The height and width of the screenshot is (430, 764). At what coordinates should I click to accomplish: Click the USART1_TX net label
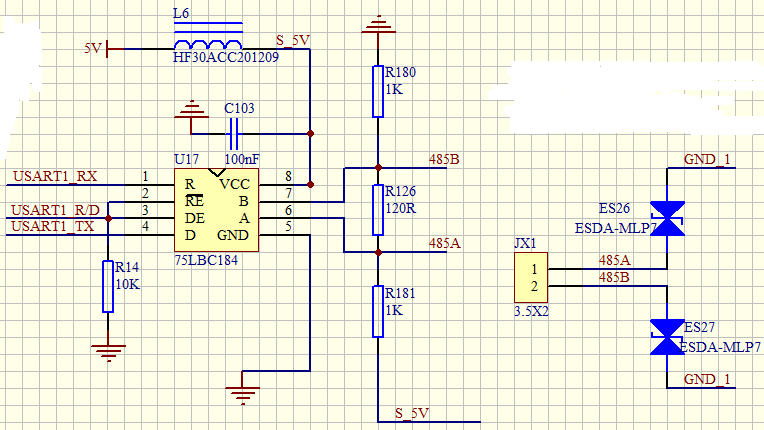[x=55, y=227]
